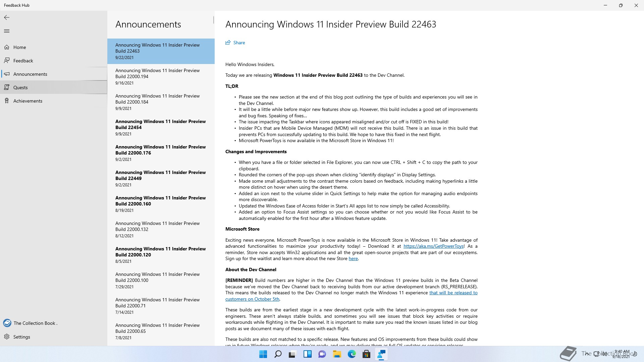Open the Achievements section label
This screenshot has width=644, height=362.
point(28,101)
